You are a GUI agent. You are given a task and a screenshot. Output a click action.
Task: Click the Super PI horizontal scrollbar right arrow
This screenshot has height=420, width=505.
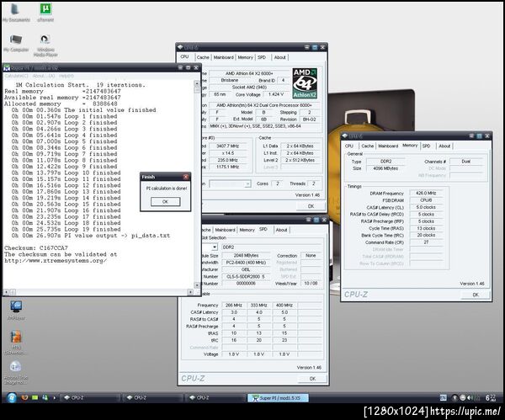[x=190, y=292]
